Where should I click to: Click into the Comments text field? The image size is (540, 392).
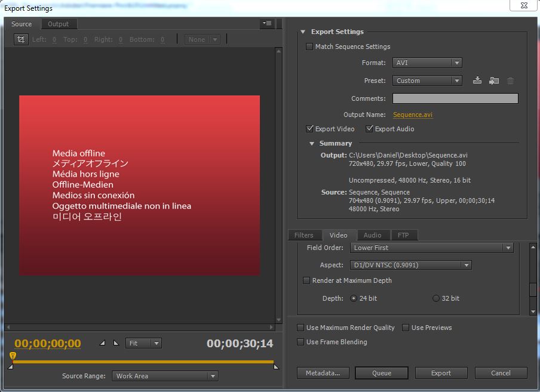(455, 98)
